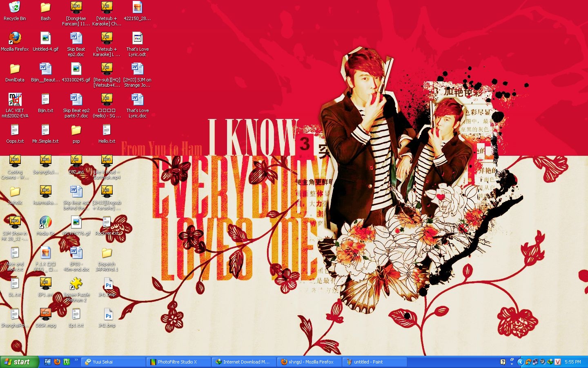Click the taskbar clock showing 5:55 PM
588x368 pixels.
(573, 362)
